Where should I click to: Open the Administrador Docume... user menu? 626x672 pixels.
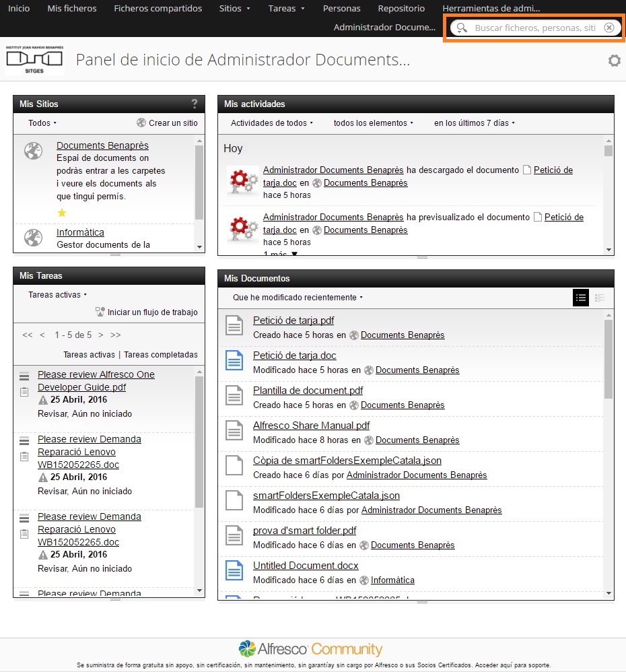click(x=384, y=28)
